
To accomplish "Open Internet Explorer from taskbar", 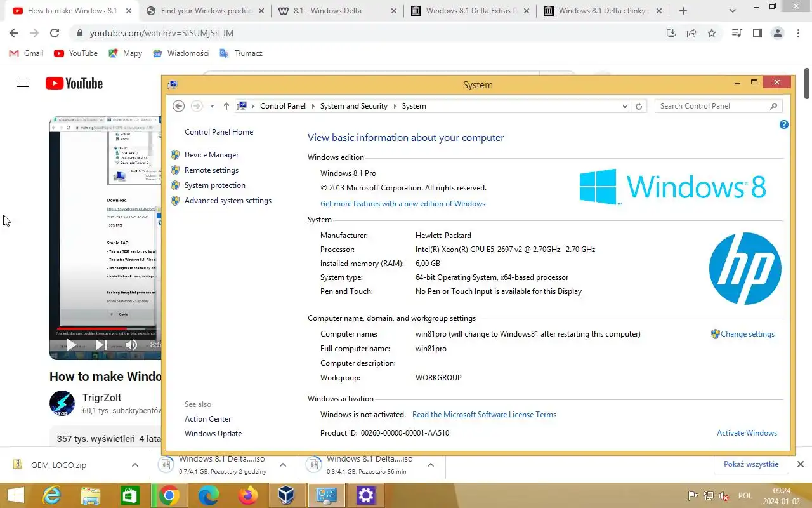I will (51, 495).
